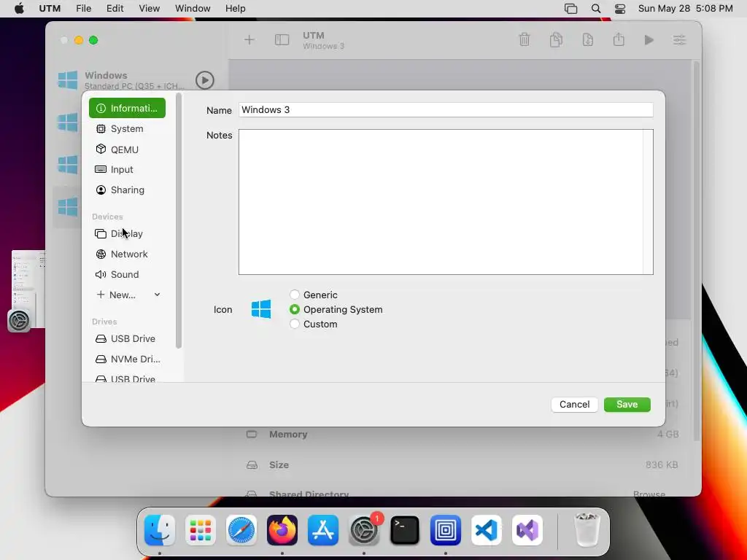
Task: Open the View menu
Action: (149, 9)
